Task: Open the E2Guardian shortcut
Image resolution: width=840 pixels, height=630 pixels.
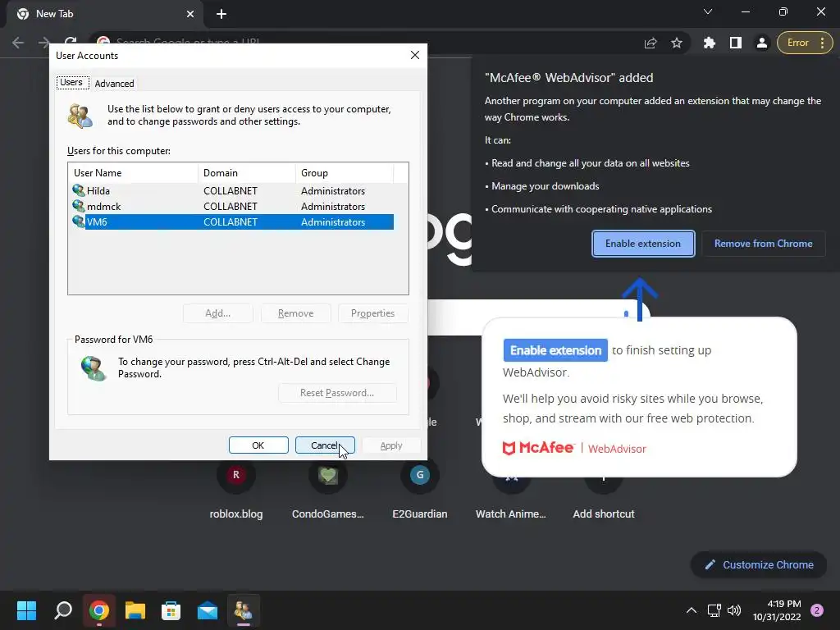Action: point(419,491)
